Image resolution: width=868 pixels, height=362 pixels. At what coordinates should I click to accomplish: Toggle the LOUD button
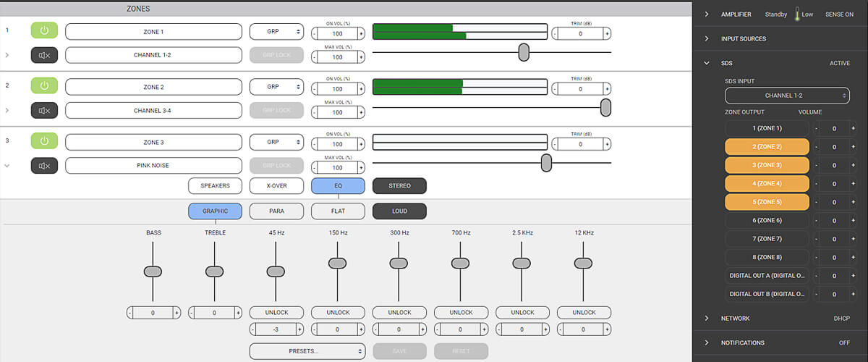pyautogui.click(x=399, y=211)
